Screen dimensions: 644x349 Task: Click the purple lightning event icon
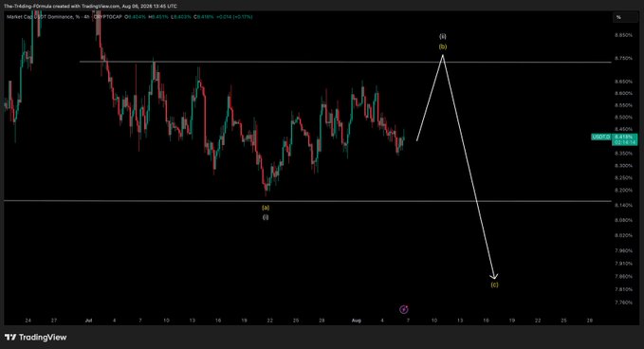pos(404,309)
